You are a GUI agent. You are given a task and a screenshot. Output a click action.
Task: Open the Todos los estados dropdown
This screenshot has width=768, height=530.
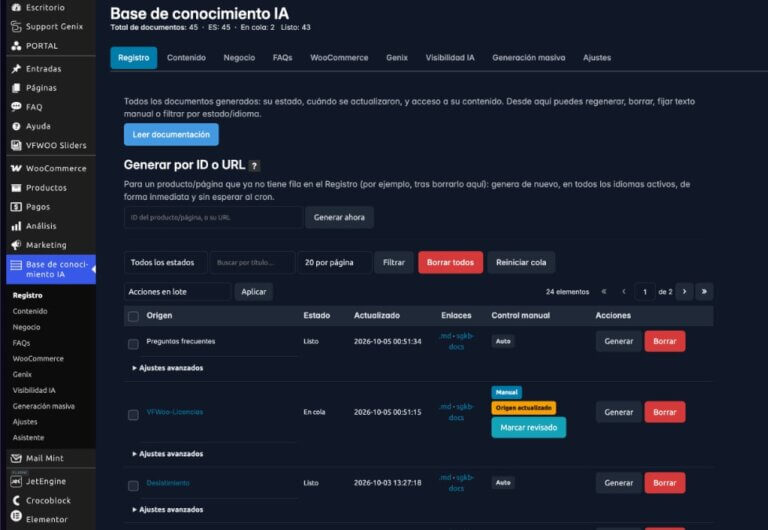tap(166, 263)
